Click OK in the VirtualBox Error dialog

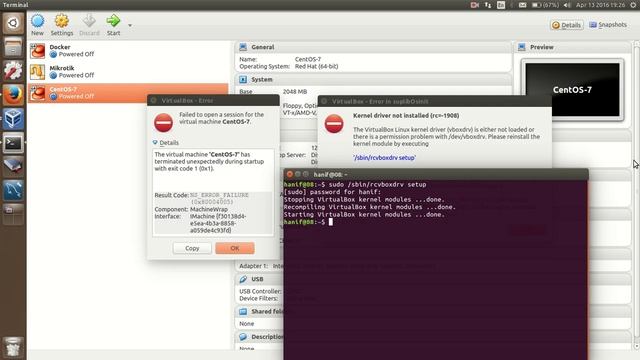pyautogui.click(x=235, y=248)
